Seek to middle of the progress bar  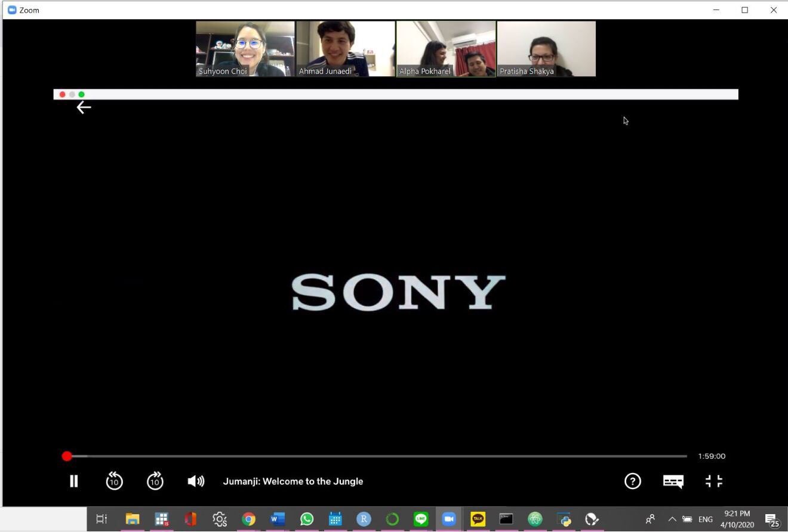click(377, 456)
